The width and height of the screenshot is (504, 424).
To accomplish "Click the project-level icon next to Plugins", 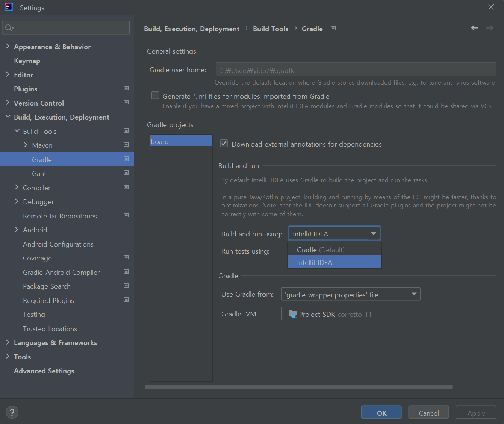I will pos(126,88).
